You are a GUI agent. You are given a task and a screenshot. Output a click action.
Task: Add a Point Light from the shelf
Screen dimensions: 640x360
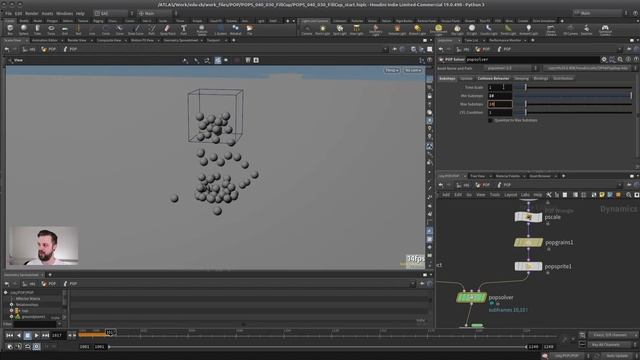pos(322,29)
